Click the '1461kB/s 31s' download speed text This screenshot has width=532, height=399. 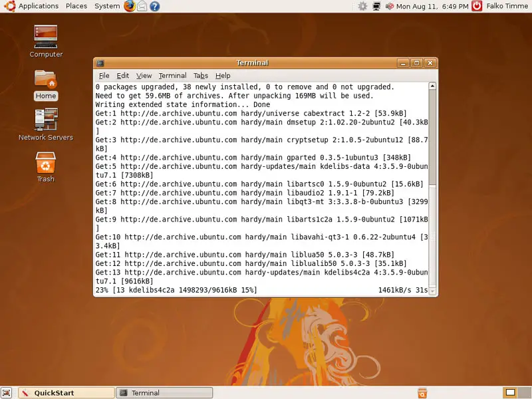[403, 290]
